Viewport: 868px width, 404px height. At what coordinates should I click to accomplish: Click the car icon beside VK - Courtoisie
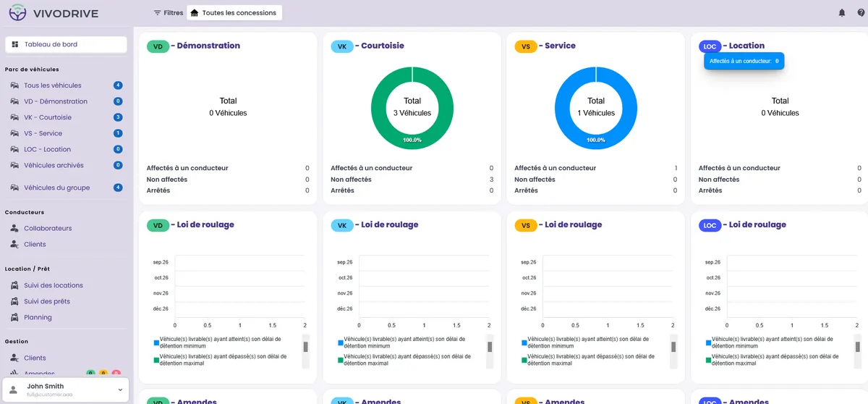coord(15,117)
